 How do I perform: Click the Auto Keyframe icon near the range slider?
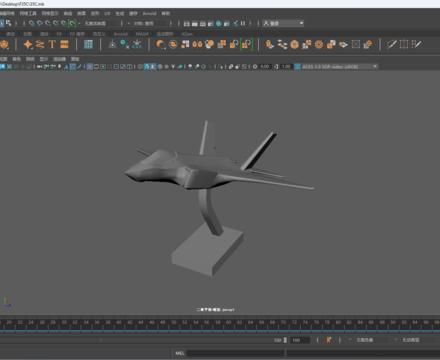click(329, 340)
